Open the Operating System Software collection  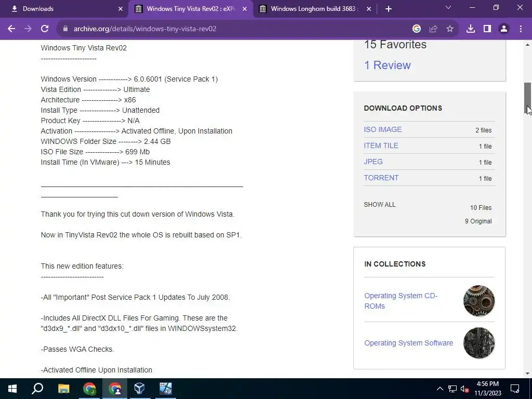408,343
